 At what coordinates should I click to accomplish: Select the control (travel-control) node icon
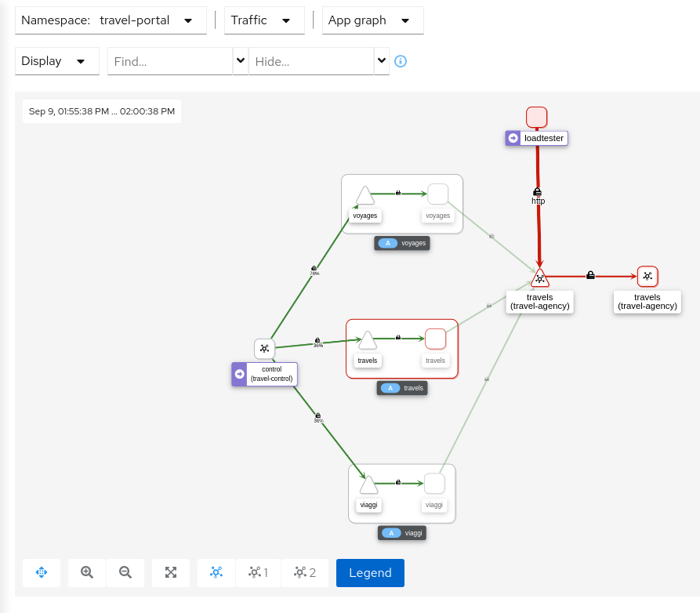pyautogui.click(x=264, y=349)
